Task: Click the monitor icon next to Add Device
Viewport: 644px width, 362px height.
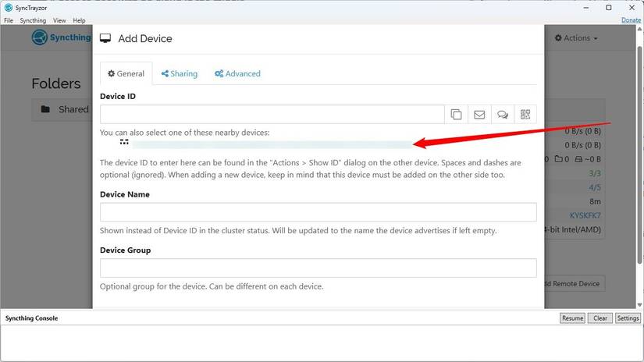Action: coord(105,38)
